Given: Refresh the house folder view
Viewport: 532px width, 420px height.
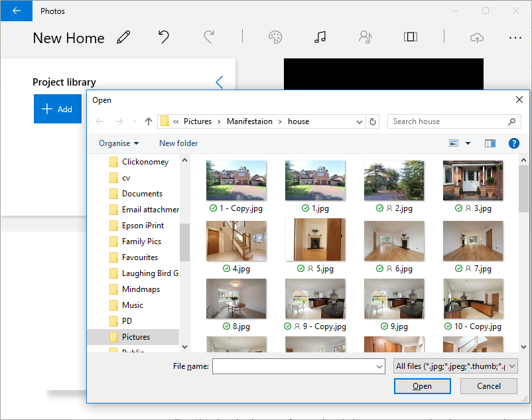Looking at the screenshot, I should coord(373,122).
